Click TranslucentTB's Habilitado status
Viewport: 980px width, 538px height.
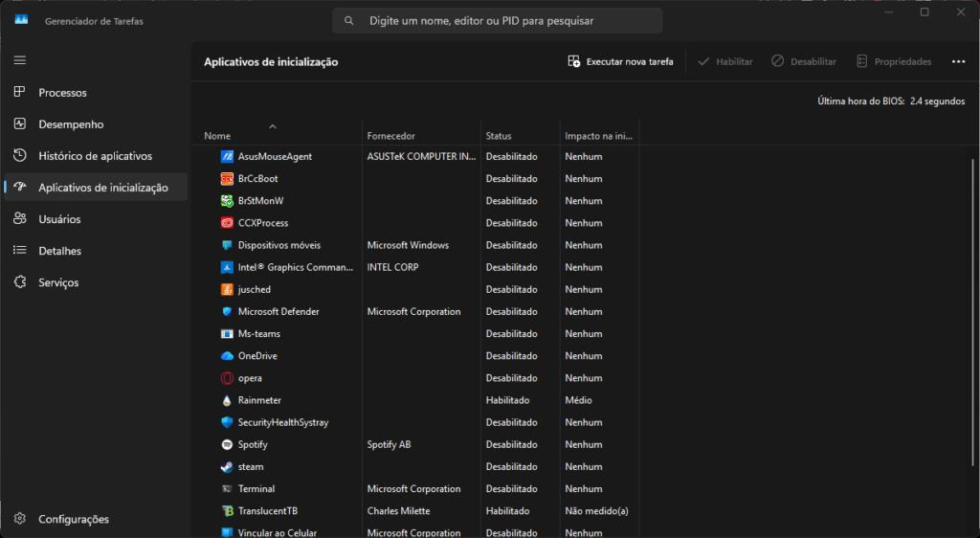(507, 511)
